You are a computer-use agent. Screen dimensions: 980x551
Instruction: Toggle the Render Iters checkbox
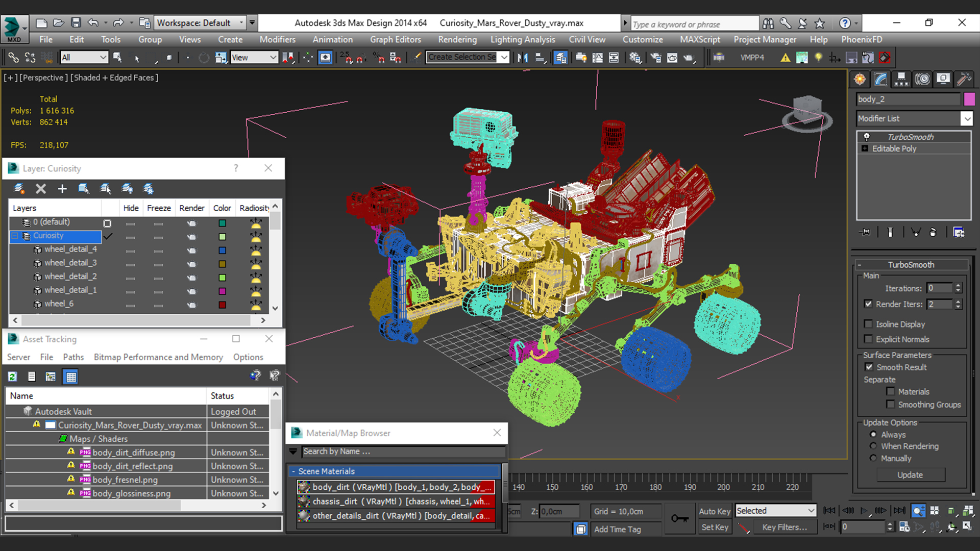click(x=868, y=304)
